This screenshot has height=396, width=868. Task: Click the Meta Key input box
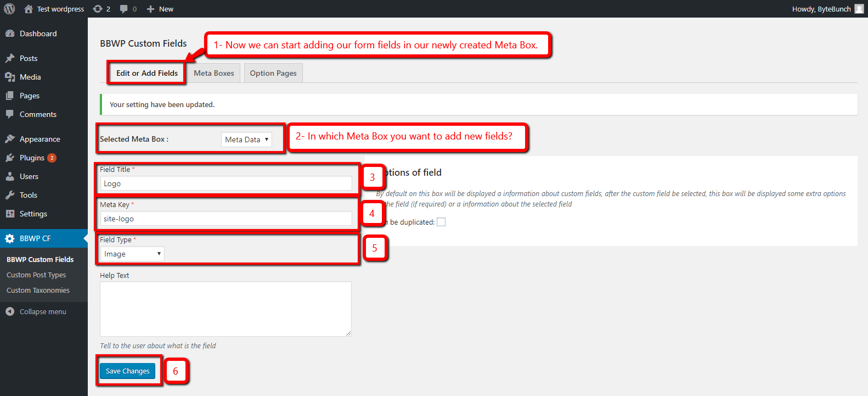tap(226, 219)
